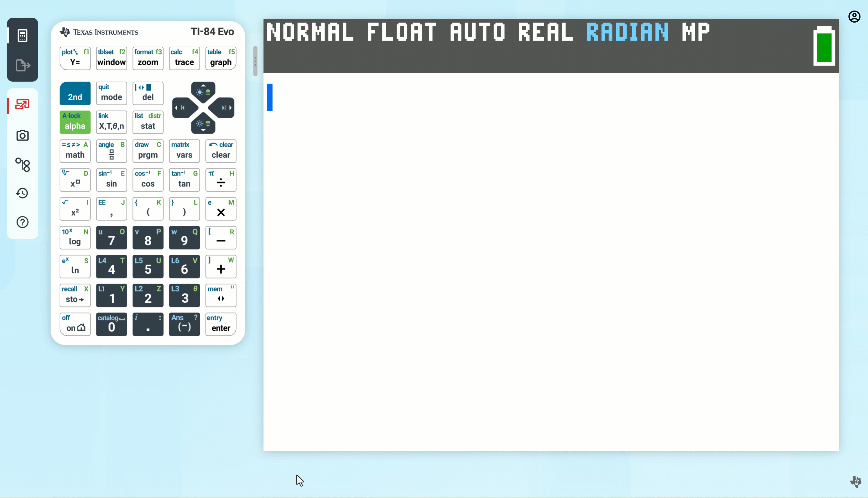Image resolution: width=868 pixels, height=498 pixels.
Task: Click the tan key
Action: coord(184,180)
